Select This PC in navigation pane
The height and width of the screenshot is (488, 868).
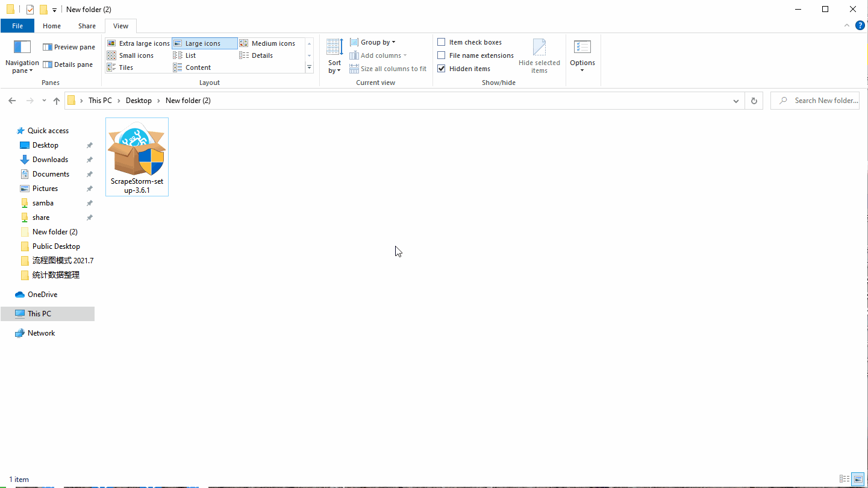[47, 314]
